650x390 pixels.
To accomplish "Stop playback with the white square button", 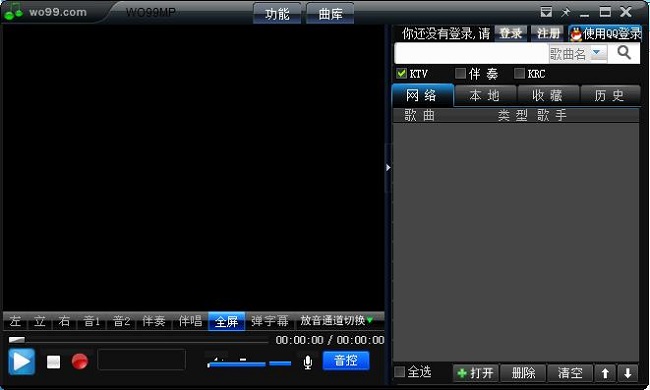I will coord(53,362).
